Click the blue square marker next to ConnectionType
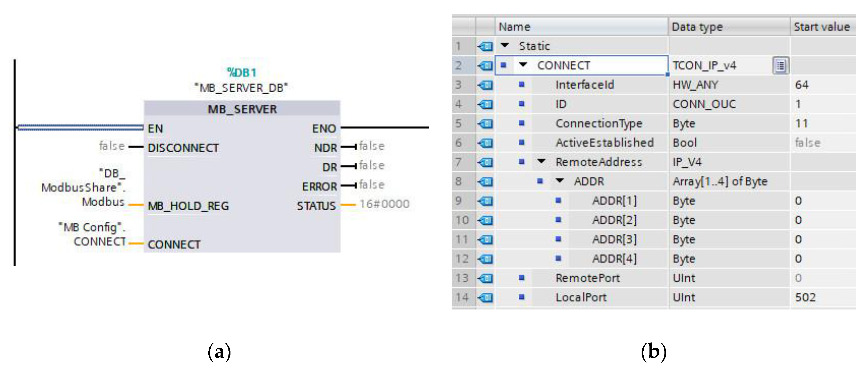Viewport: 868px width, 370px height. (522, 123)
